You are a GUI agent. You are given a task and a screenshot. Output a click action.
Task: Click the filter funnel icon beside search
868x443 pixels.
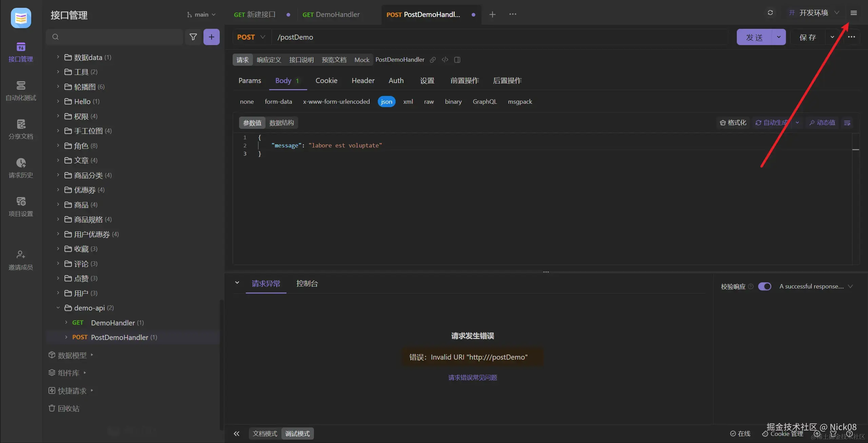coord(193,37)
